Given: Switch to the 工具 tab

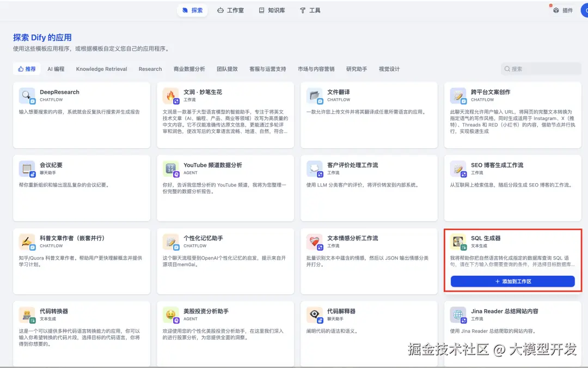Looking at the screenshot, I should [x=310, y=9].
